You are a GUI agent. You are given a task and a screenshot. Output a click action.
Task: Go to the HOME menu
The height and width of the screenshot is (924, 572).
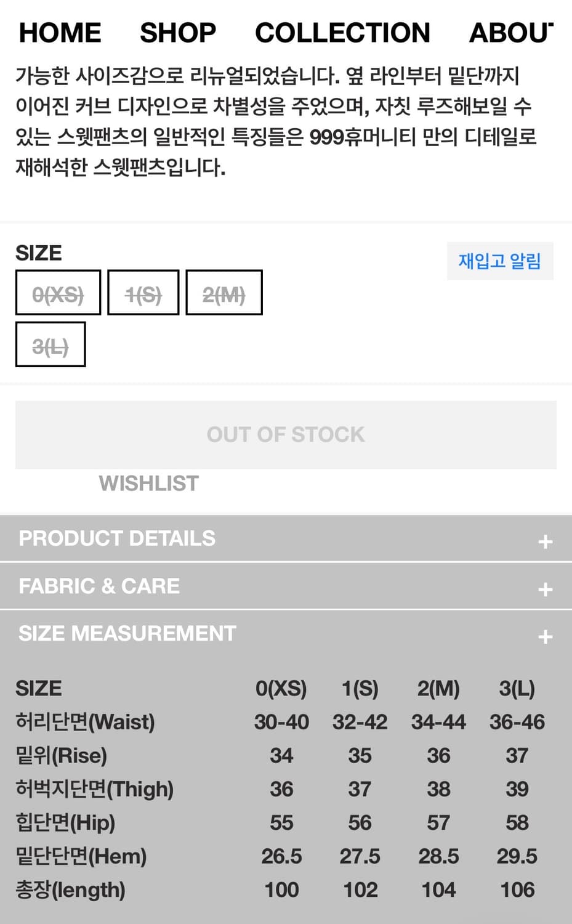(60, 33)
